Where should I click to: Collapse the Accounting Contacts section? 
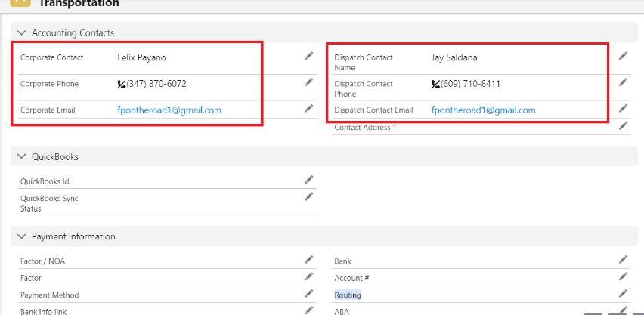[x=22, y=32]
